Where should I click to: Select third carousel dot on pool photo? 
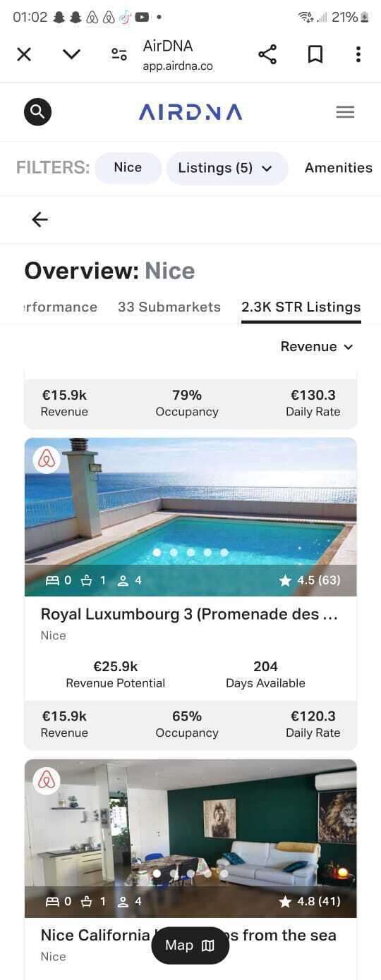point(190,553)
